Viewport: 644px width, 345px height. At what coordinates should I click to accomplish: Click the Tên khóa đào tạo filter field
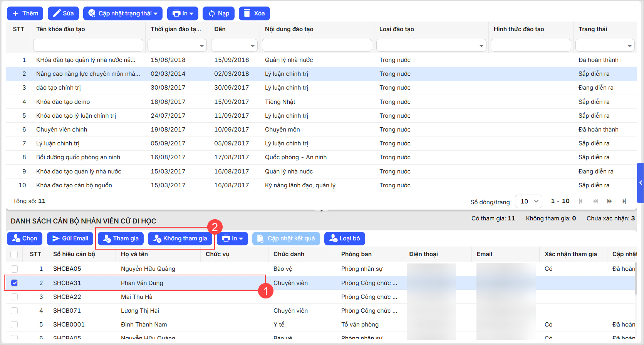point(88,45)
